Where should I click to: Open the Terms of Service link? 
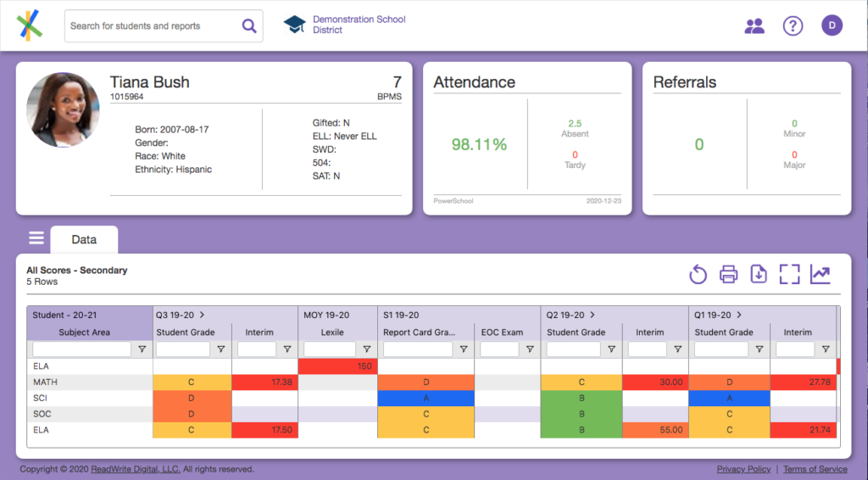click(x=815, y=469)
